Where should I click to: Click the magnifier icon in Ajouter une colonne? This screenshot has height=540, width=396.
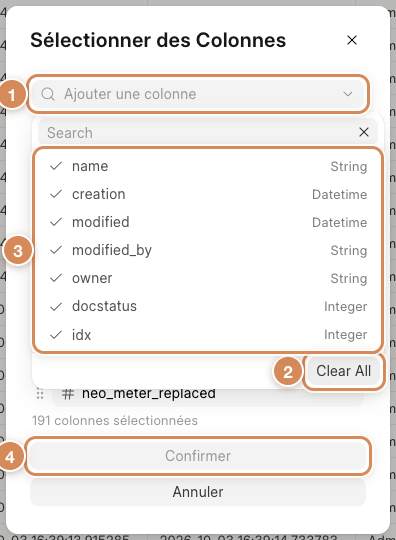pos(48,94)
